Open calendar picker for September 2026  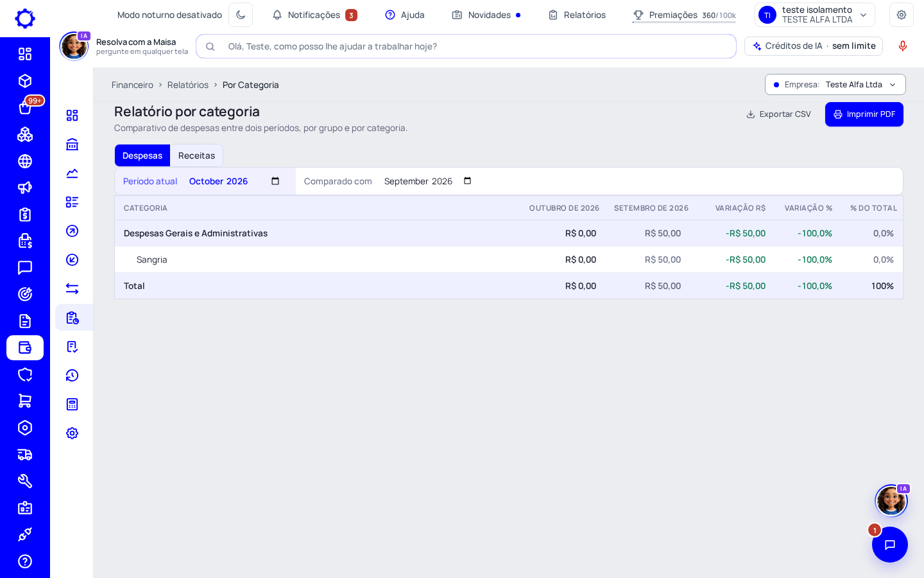pyautogui.click(x=468, y=181)
